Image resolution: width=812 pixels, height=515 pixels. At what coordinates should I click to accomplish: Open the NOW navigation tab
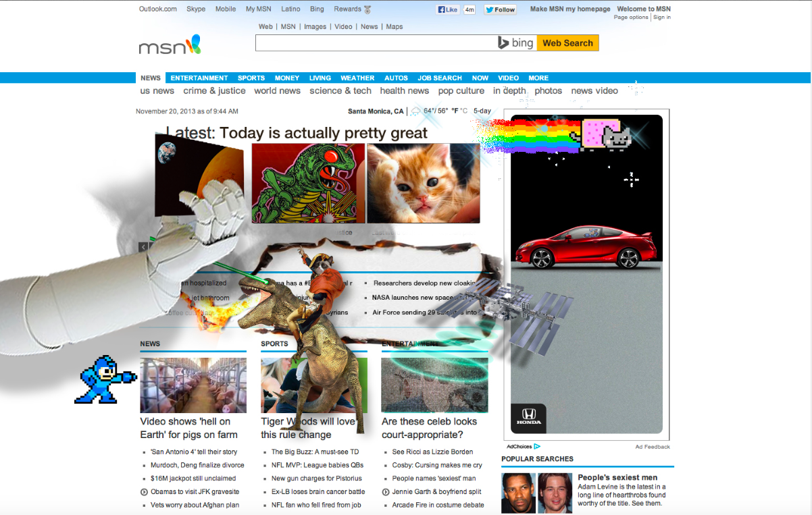tap(480, 78)
